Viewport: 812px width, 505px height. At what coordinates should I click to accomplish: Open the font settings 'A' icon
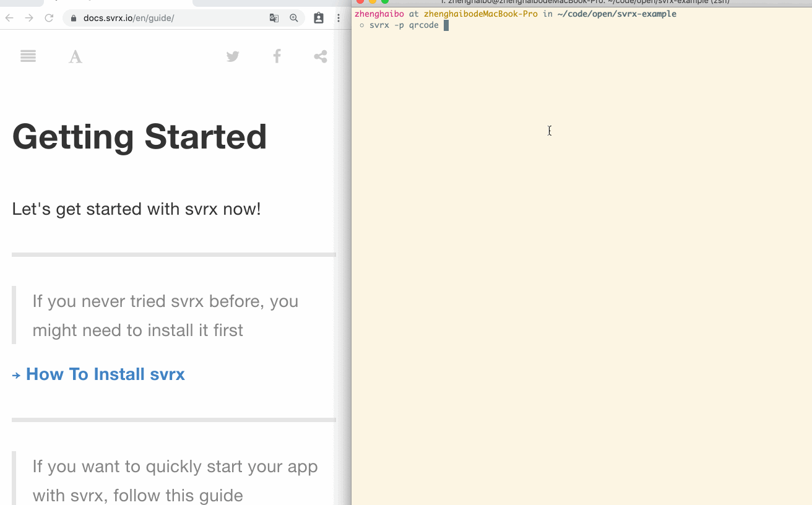[x=76, y=57]
